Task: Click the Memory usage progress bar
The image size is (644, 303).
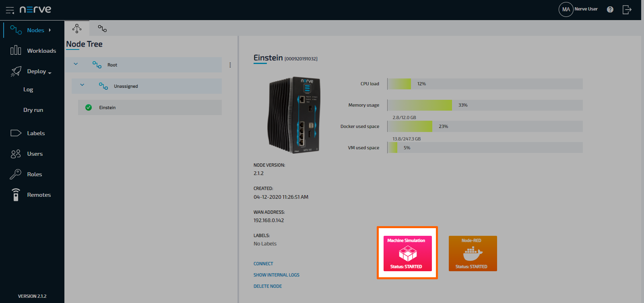Action: [x=485, y=105]
